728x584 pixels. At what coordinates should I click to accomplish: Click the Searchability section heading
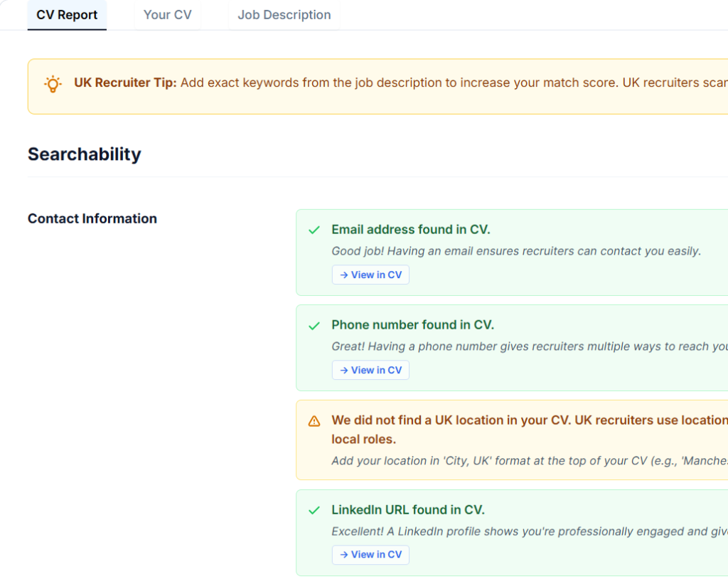pos(84,154)
